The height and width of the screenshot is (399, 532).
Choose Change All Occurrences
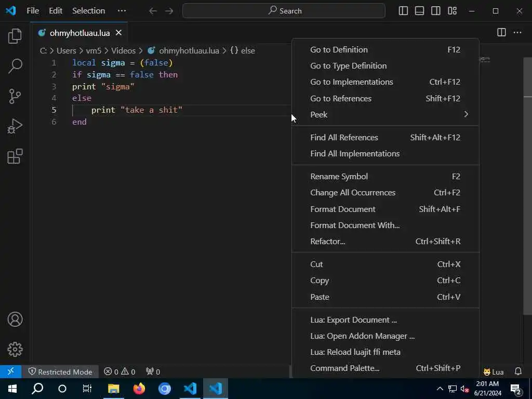click(x=385, y=193)
